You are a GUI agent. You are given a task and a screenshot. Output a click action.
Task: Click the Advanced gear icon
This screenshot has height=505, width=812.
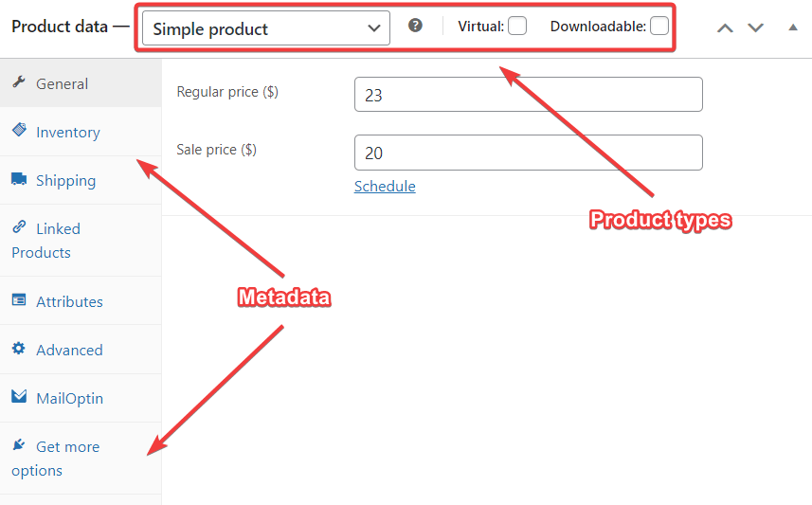click(19, 348)
